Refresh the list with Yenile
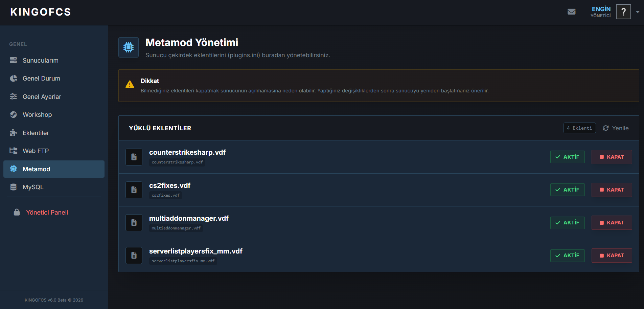The image size is (644, 309). [616, 128]
